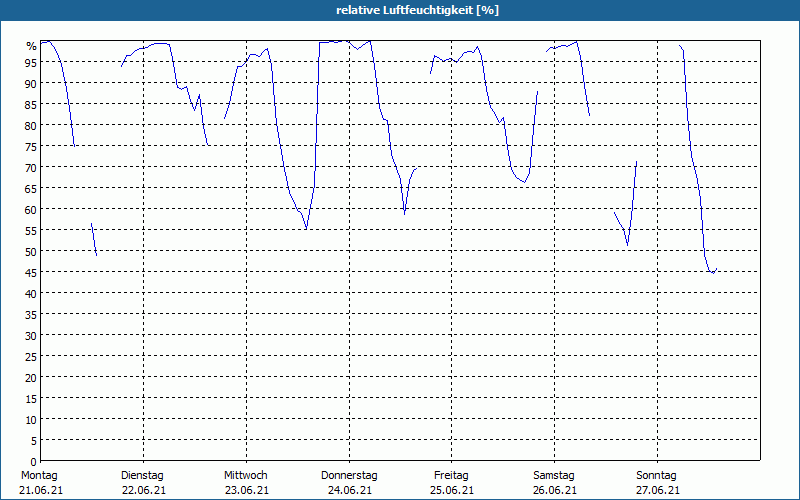Viewport: 800px width, 500px height.
Task: Select the y-axis label "35"
Action: [x=31, y=315]
